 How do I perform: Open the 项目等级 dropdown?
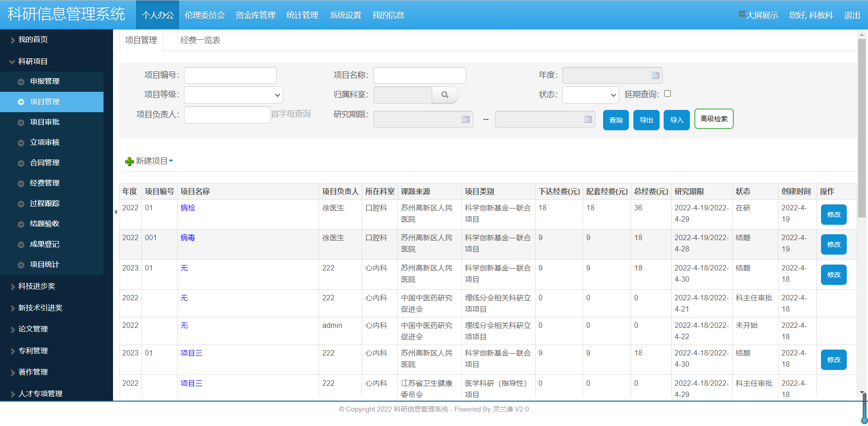pos(233,95)
